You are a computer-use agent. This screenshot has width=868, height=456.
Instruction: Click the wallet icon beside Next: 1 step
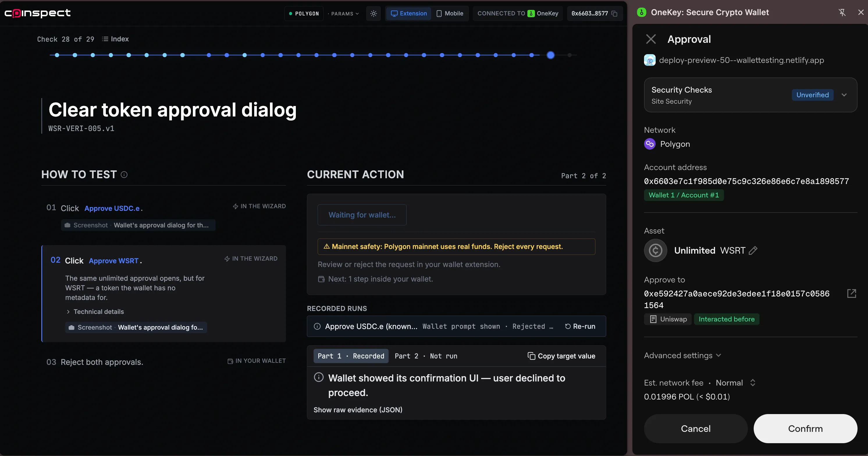coord(321,279)
